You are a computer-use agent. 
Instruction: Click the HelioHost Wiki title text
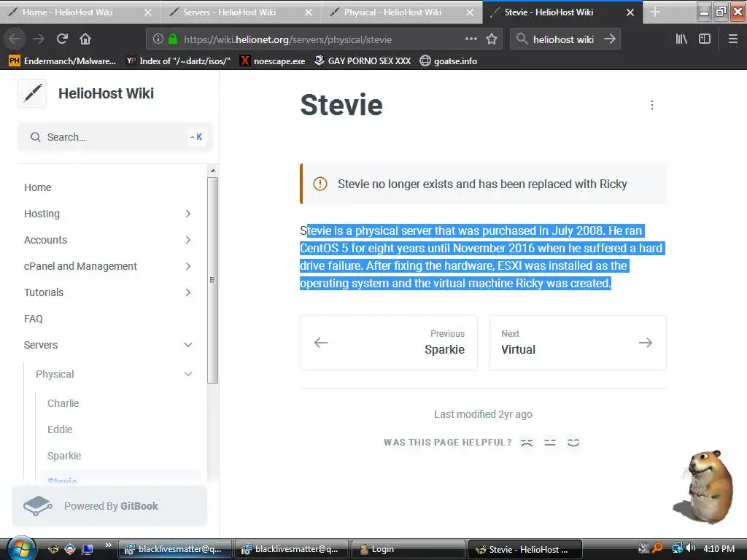106,93
